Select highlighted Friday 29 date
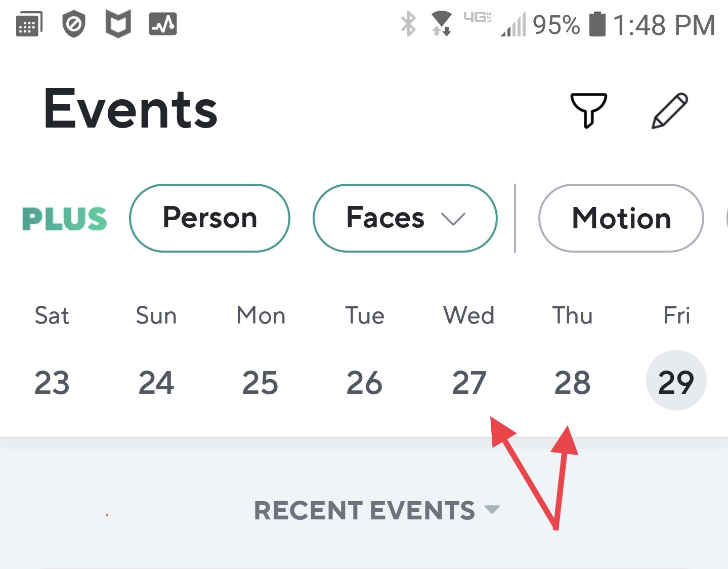Viewport: 728px width, 569px height. [676, 381]
